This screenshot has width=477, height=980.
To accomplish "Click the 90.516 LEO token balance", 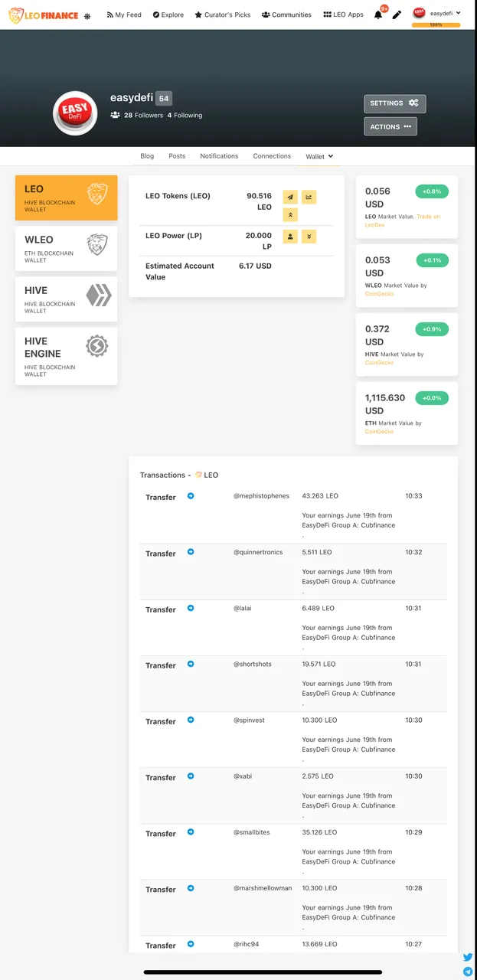I will tap(259, 201).
